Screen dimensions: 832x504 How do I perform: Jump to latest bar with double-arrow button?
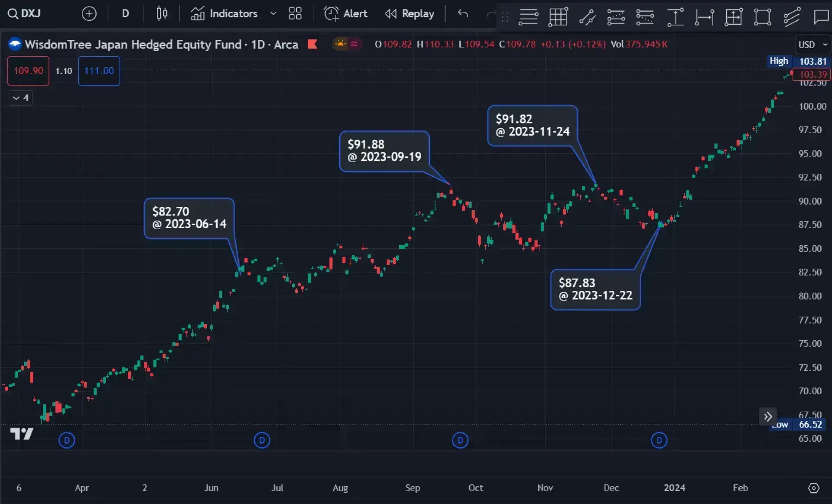(x=768, y=416)
